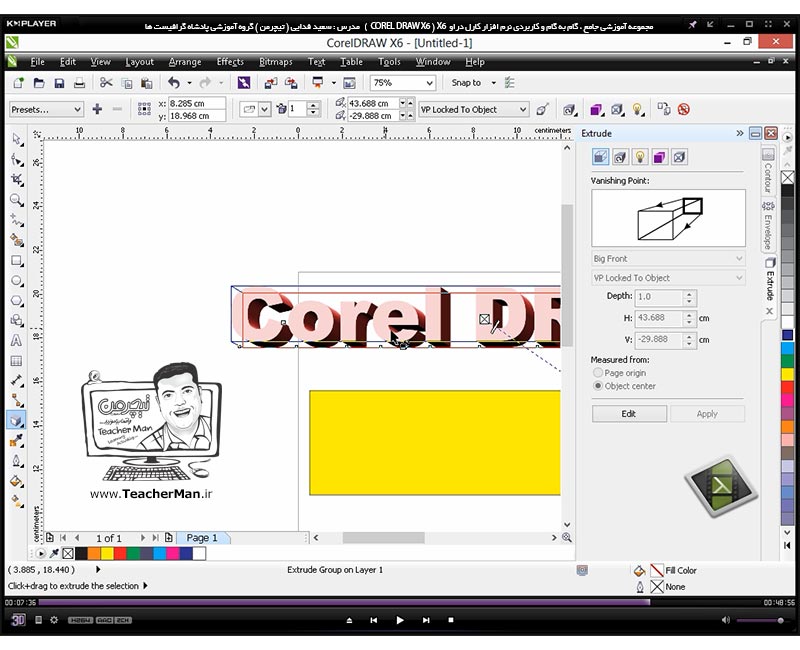Collapse the Extrude docker double arrow
The image size is (800, 650).
[740, 133]
